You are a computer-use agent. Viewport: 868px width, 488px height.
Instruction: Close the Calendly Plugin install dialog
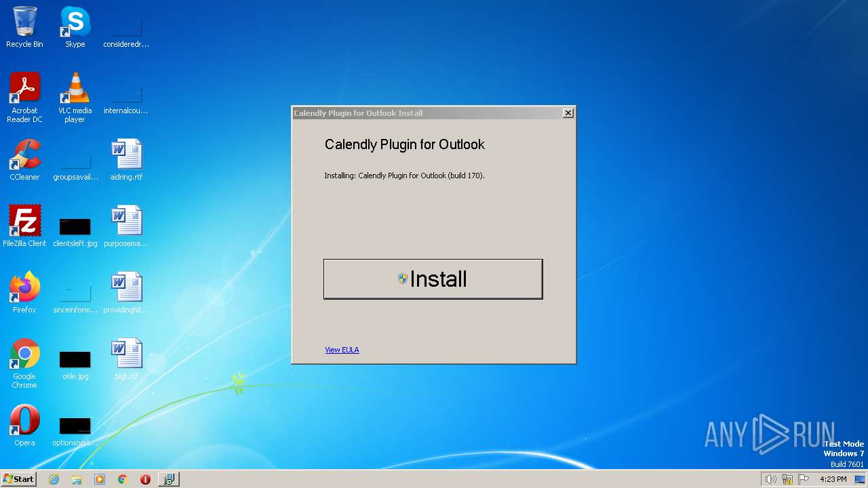(x=568, y=113)
